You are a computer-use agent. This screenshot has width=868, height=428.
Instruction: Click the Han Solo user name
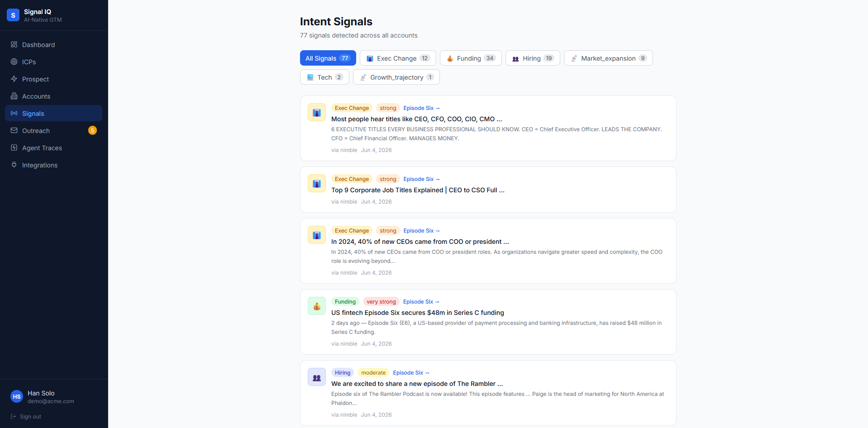pos(41,393)
